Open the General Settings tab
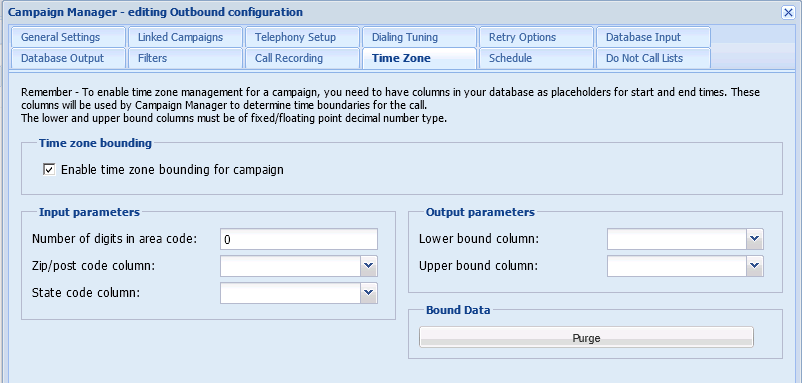802x383 pixels. (x=68, y=37)
